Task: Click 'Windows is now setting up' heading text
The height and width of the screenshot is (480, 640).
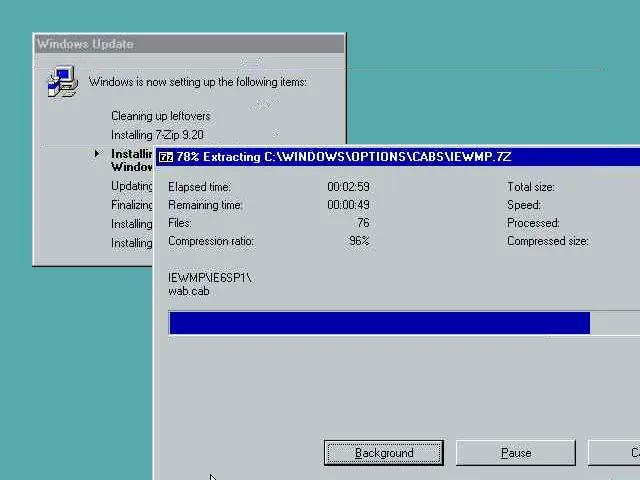Action: coord(198,82)
